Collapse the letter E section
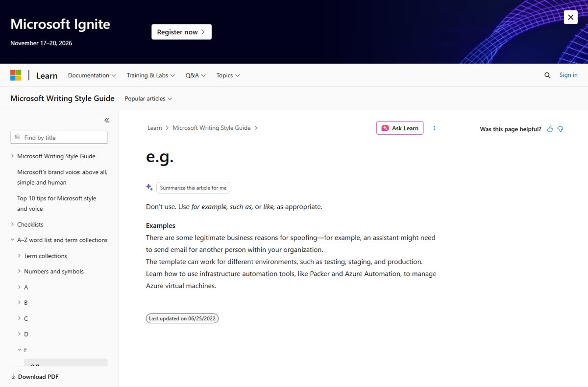Image resolution: width=588 pixels, height=387 pixels. point(19,350)
